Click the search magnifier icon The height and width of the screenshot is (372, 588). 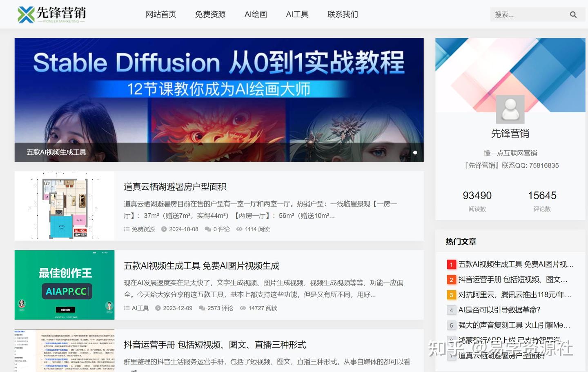pyautogui.click(x=573, y=15)
